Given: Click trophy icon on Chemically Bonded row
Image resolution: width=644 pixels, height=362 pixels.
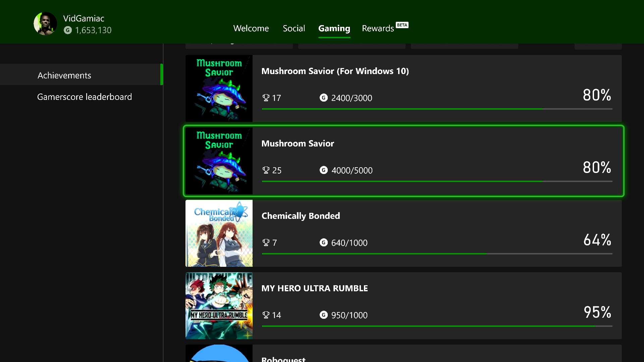Looking at the screenshot, I should (x=266, y=243).
